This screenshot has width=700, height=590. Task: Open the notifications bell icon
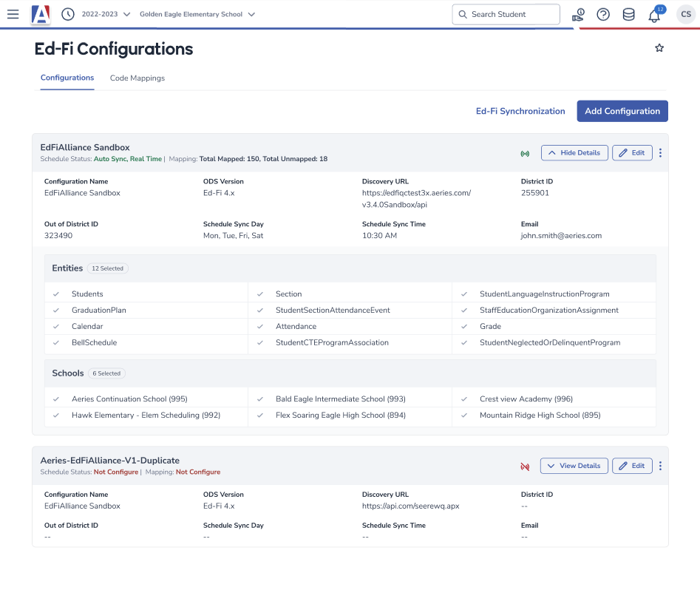pyautogui.click(x=654, y=16)
